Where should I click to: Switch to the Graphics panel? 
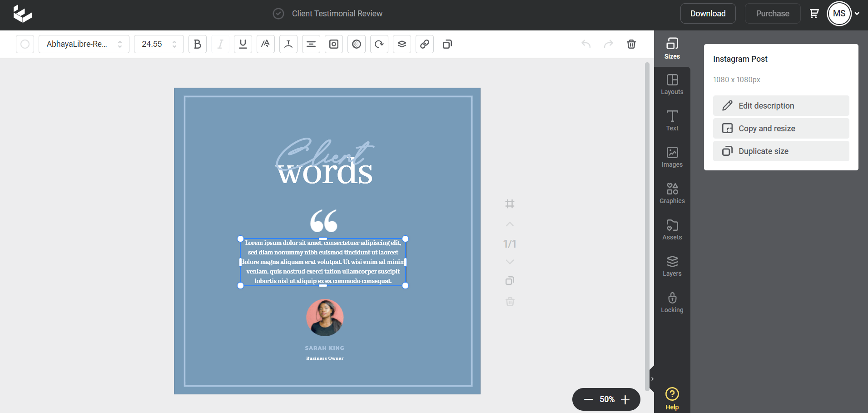(x=672, y=194)
